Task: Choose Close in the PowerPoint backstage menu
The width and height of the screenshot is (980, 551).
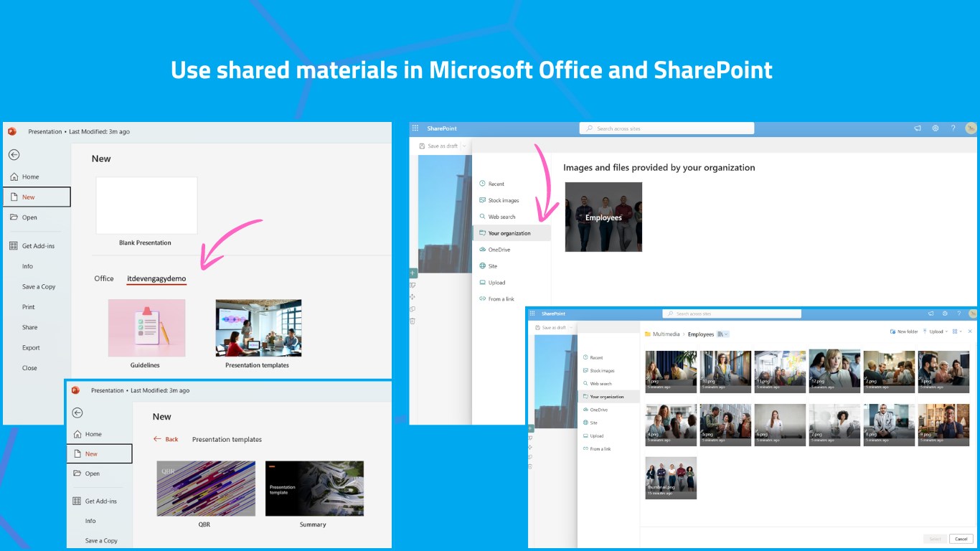Action: pyautogui.click(x=29, y=368)
